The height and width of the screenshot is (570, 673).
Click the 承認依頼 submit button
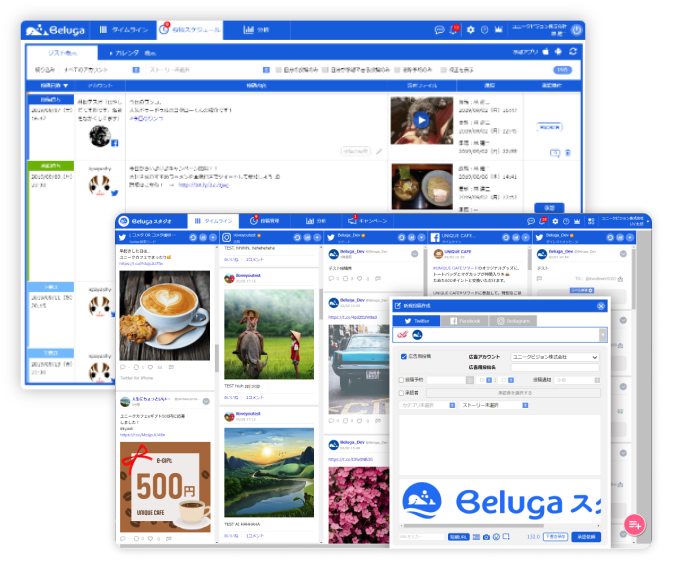coord(586,537)
